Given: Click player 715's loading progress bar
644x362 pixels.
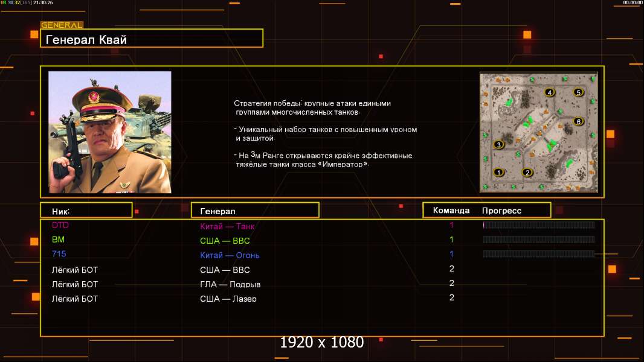Looking at the screenshot, I should (x=539, y=254).
